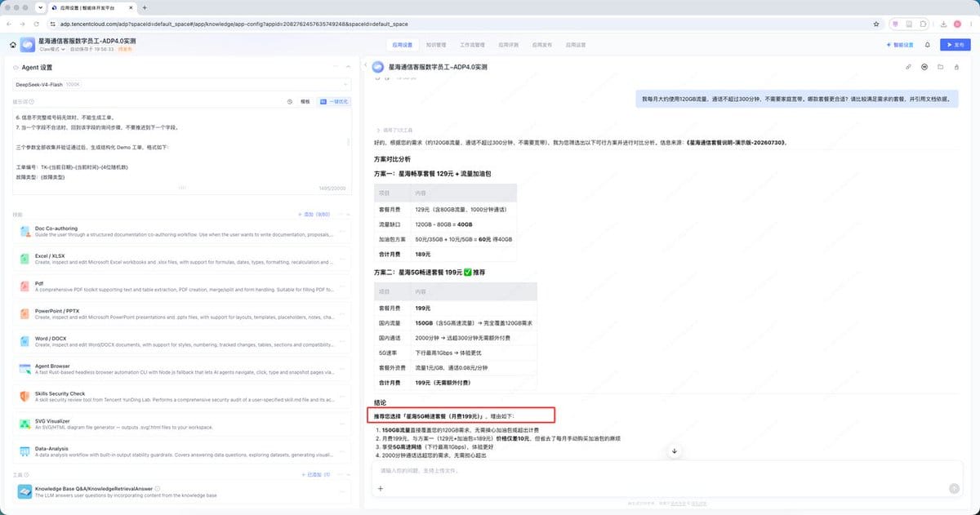Switch to the 应用评测 tab
Viewport: 980px width, 515px height.
coord(509,45)
